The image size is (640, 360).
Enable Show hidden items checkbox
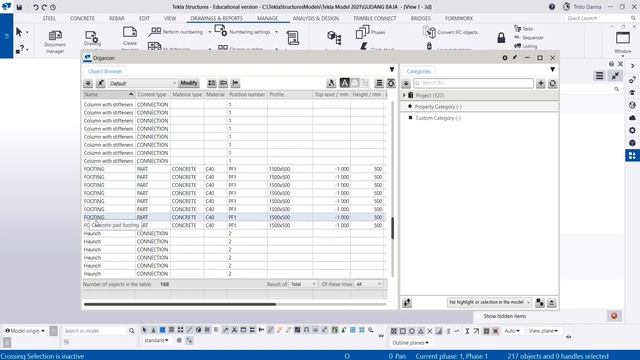click(480, 316)
